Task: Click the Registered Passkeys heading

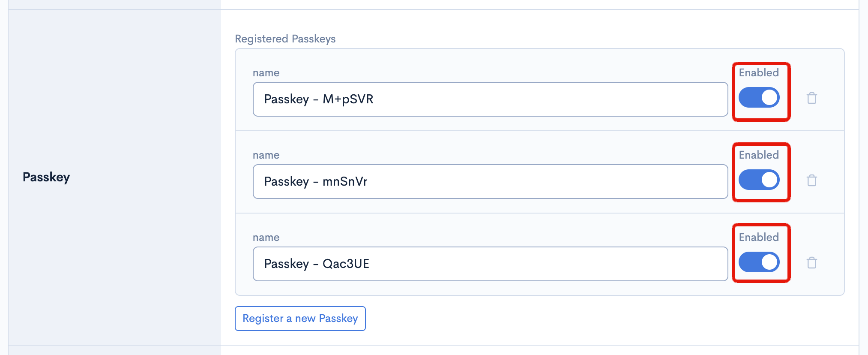Action: (x=285, y=39)
